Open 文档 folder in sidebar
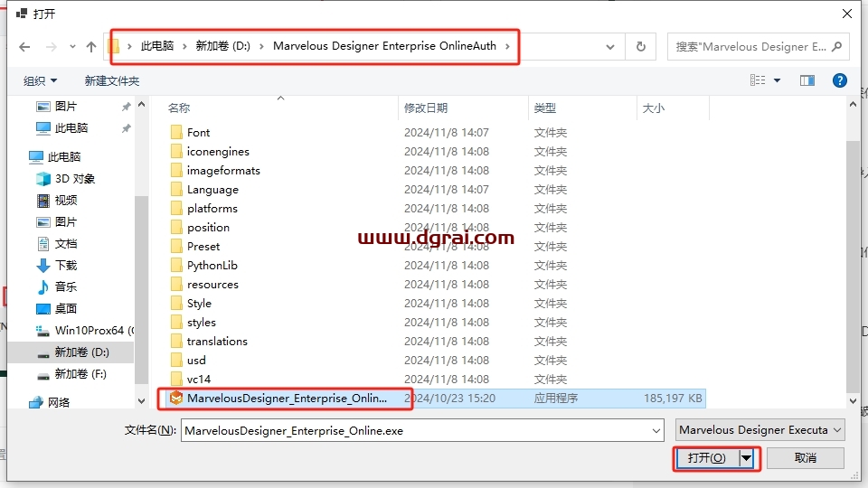 click(65, 244)
